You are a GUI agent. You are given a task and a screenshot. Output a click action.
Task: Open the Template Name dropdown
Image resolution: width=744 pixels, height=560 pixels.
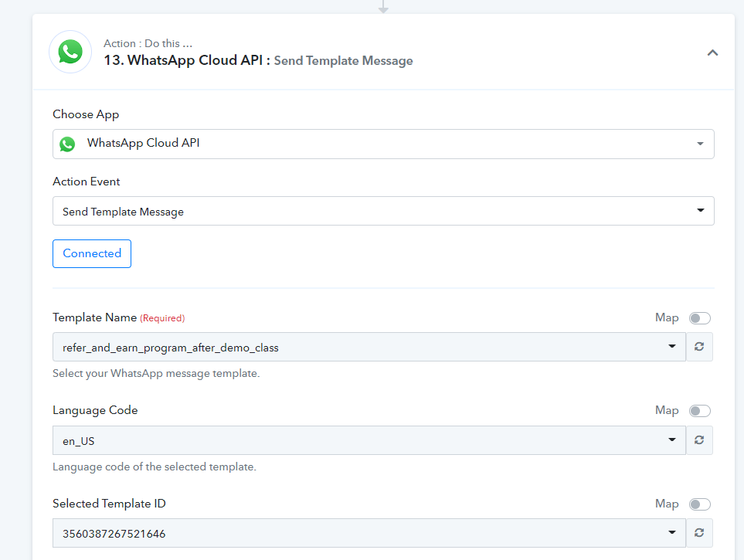tap(369, 347)
